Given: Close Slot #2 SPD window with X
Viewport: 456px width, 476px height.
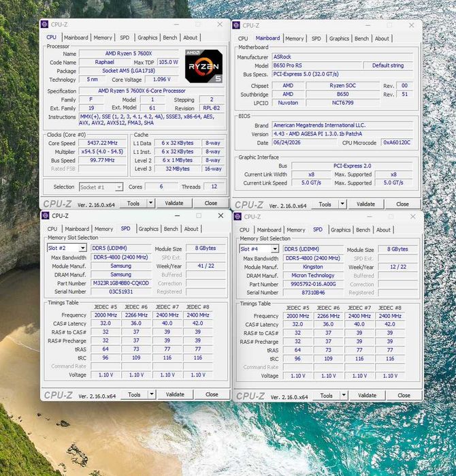Looking at the screenshot, I should pos(221,216).
